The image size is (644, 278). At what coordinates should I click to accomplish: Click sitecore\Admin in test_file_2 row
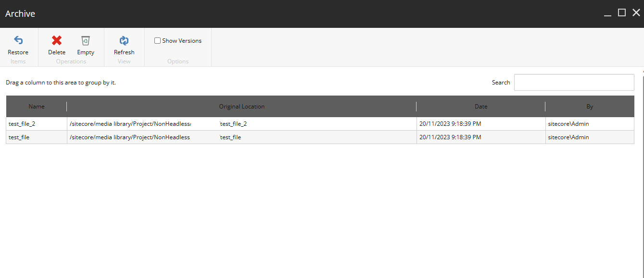point(568,124)
